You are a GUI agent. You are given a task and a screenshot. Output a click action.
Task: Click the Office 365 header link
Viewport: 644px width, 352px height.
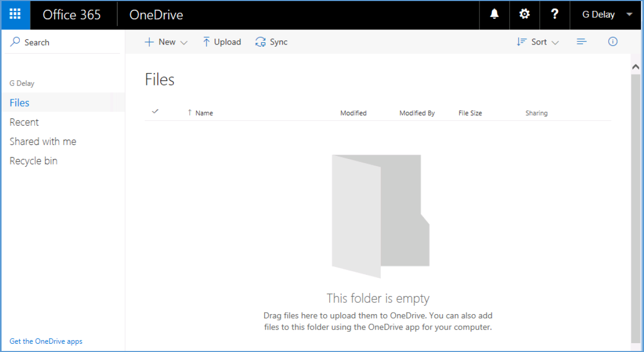click(72, 14)
